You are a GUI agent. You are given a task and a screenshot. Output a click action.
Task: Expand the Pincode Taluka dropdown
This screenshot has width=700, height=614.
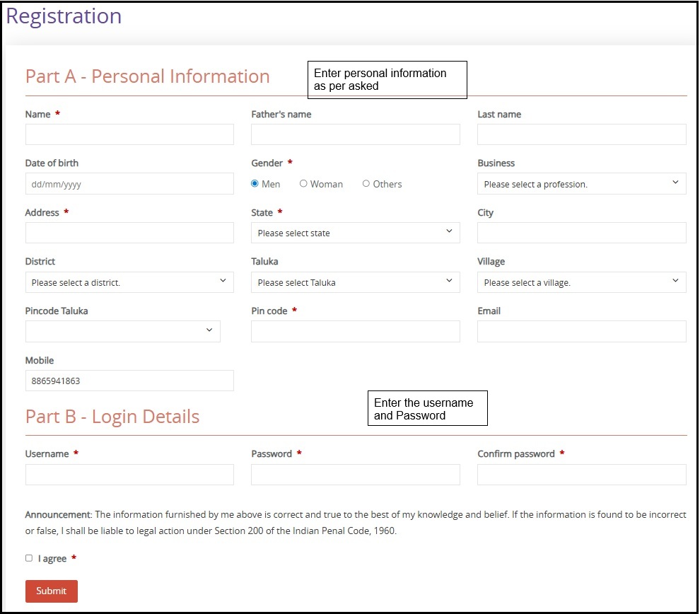tap(122, 331)
